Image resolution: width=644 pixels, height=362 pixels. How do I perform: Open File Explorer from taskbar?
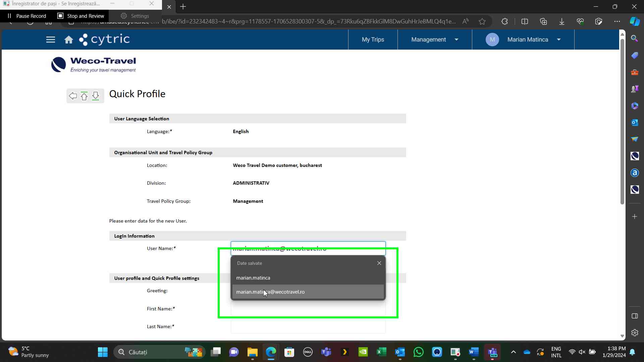point(252,352)
